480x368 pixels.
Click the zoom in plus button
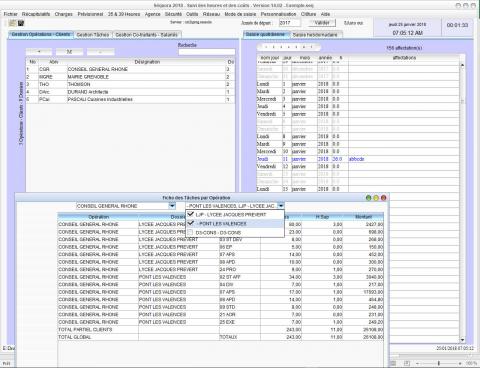pyautogui.click(x=460, y=363)
